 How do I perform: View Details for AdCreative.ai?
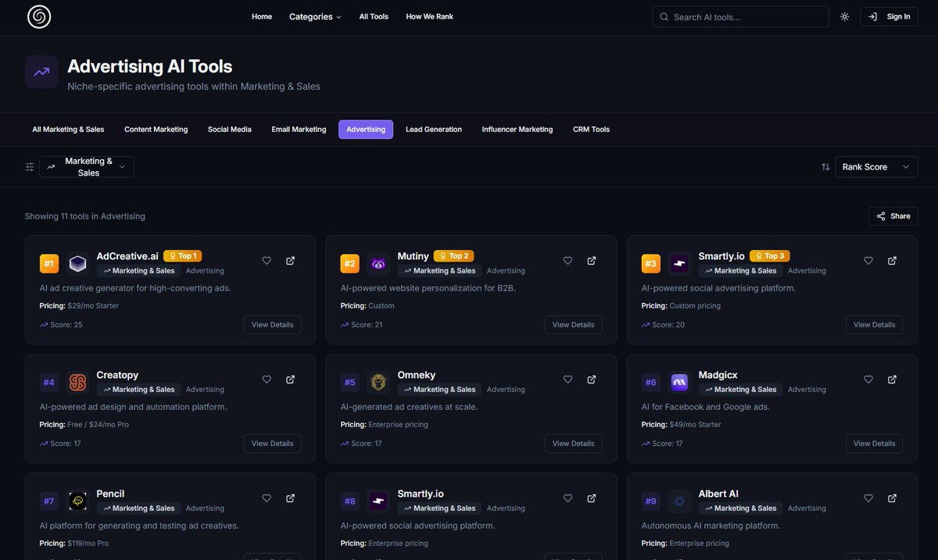click(x=272, y=325)
